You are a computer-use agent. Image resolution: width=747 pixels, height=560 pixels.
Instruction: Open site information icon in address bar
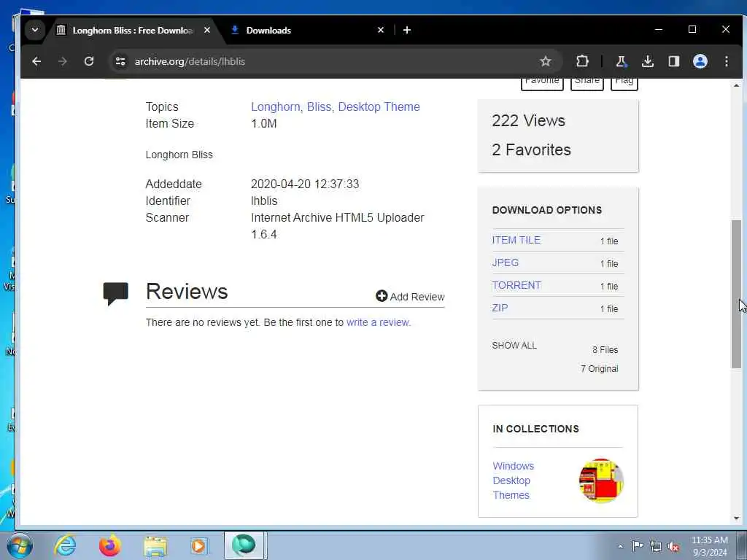tap(120, 61)
